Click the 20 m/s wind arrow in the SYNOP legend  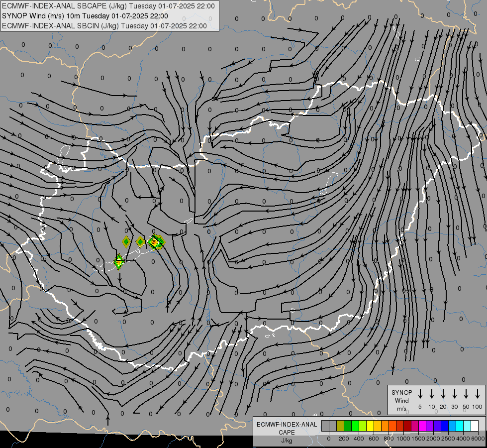click(x=443, y=394)
